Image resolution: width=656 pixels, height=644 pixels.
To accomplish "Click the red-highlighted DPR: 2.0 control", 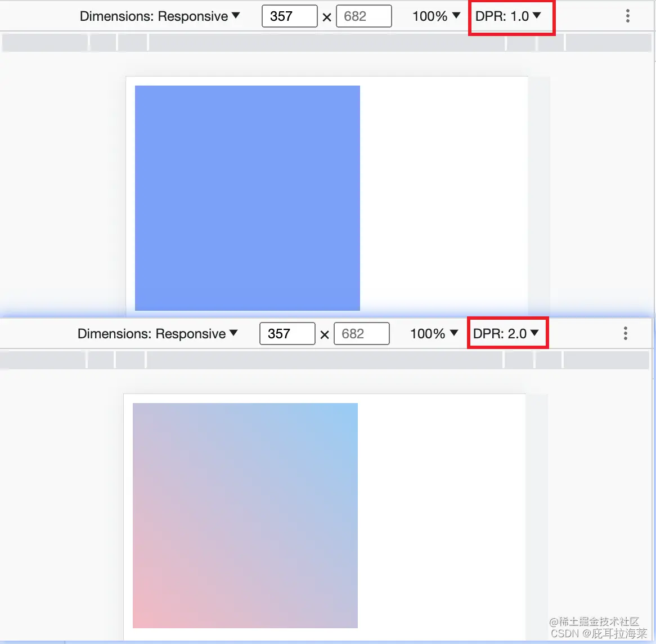I will 506,333.
